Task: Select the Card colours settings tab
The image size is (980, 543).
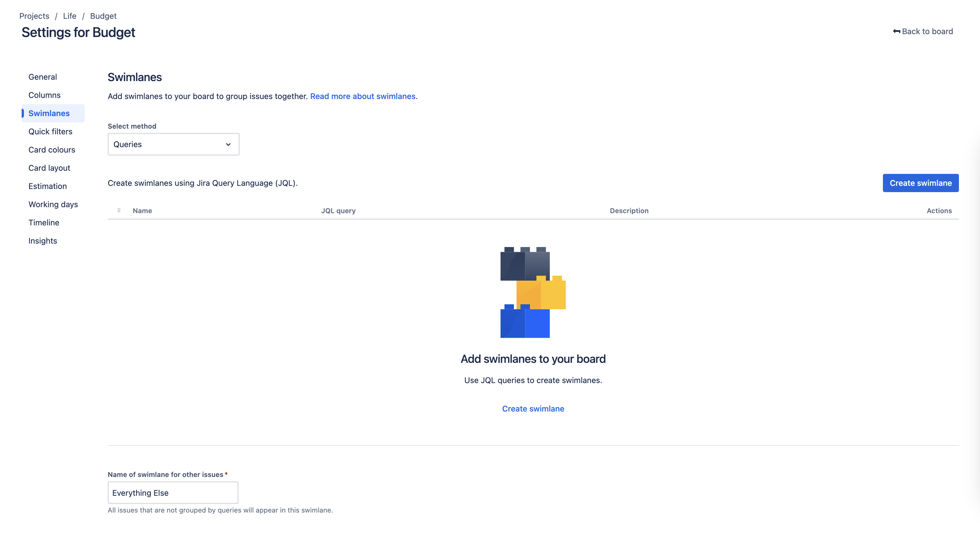Action: 52,149
